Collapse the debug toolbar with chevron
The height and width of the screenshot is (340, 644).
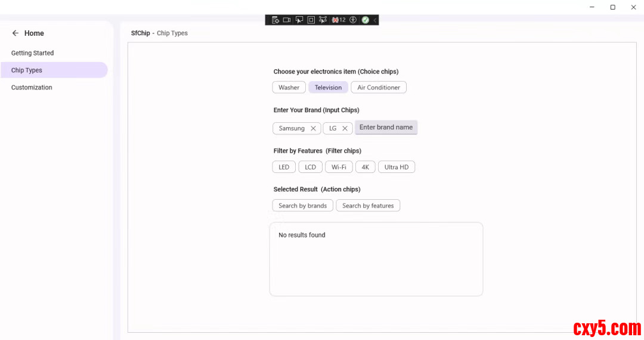[x=375, y=20]
